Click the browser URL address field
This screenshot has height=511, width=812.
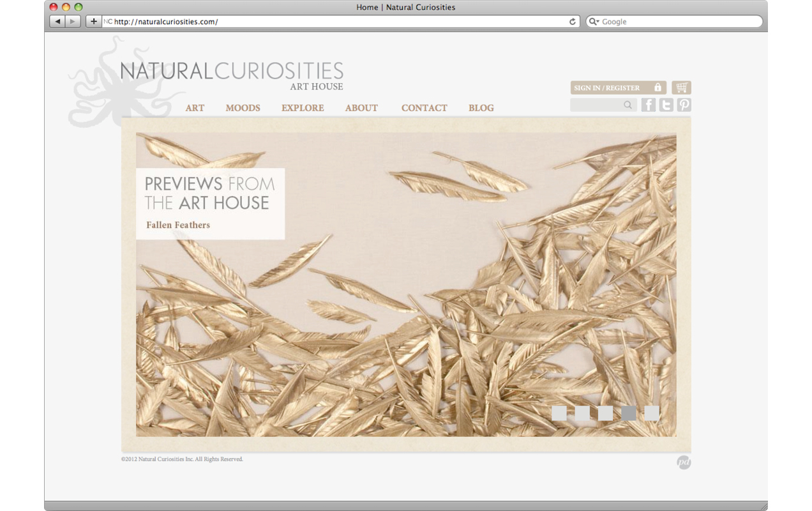click(338, 22)
